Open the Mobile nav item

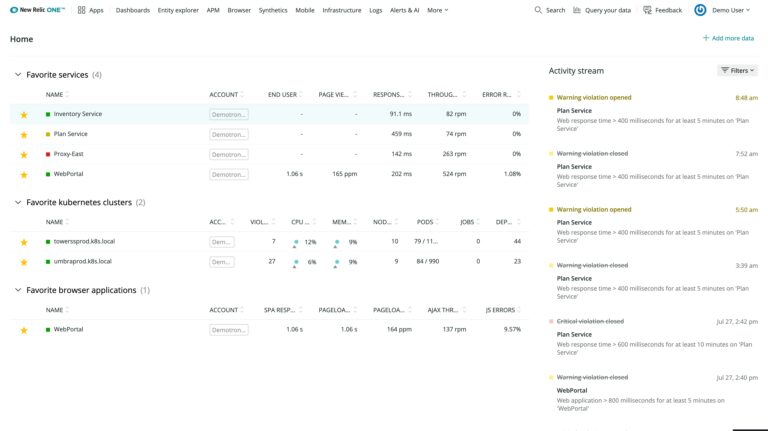(305, 10)
